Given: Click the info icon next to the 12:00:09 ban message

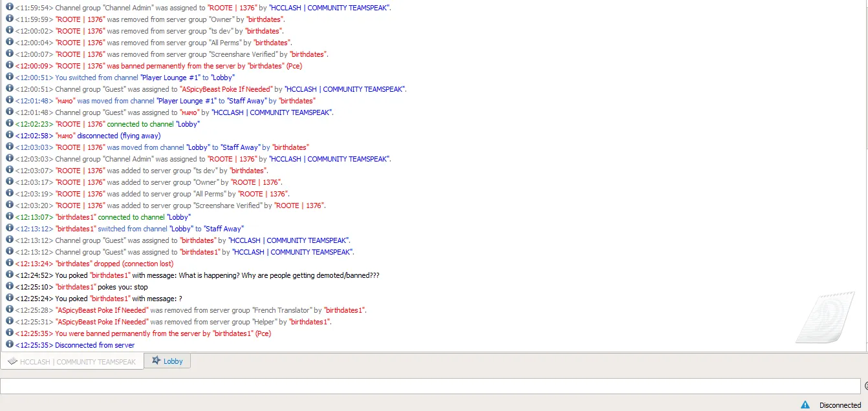Looking at the screenshot, I should coord(9,65).
